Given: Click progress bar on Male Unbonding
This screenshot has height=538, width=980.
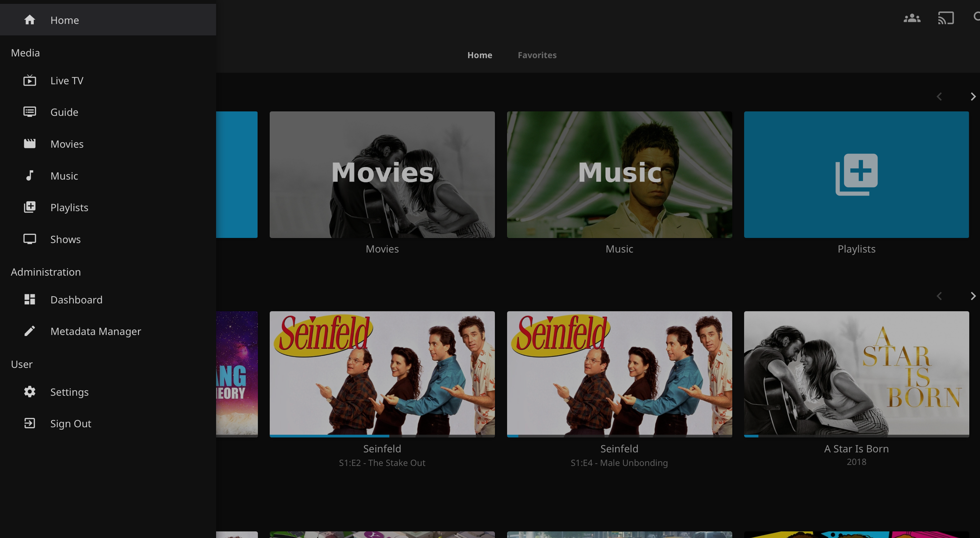Looking at the screenshot, I should pos(619,436).
